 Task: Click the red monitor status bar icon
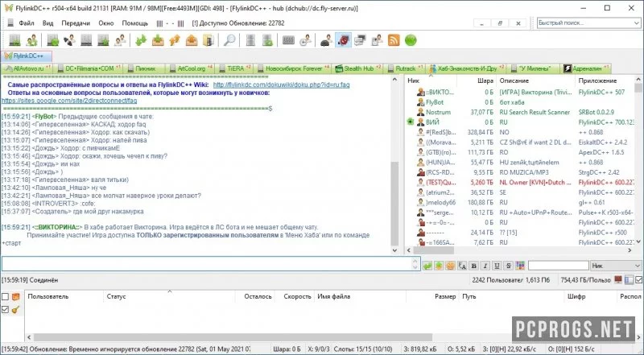coord(618,280)
